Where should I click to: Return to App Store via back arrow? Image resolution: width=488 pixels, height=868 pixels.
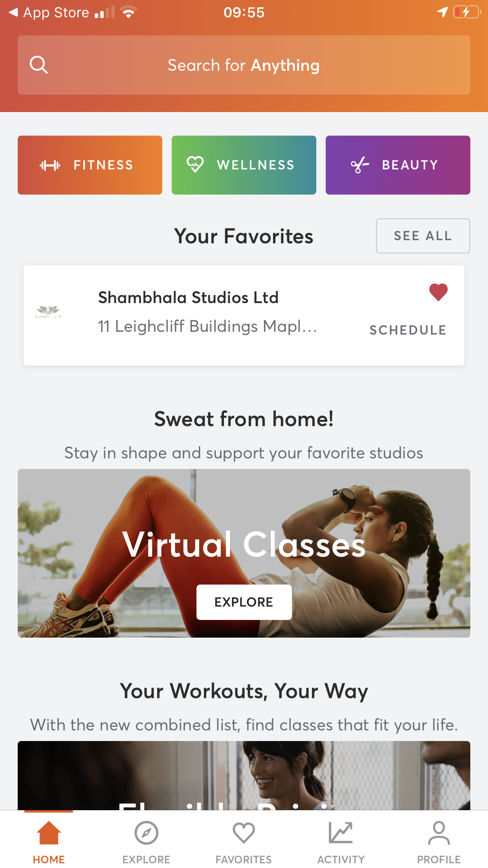tap(13, 13)
